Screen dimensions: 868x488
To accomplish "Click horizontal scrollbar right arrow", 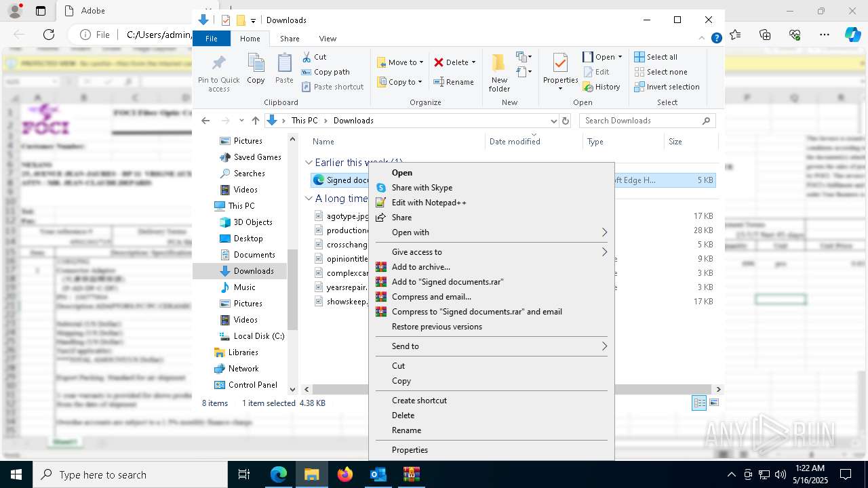I will pos(718,389).
